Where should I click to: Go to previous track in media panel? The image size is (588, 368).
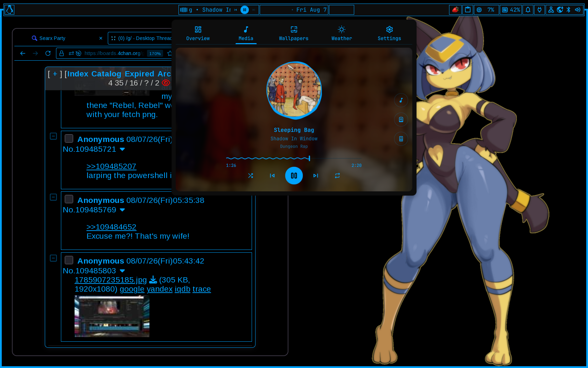[272, 176]
